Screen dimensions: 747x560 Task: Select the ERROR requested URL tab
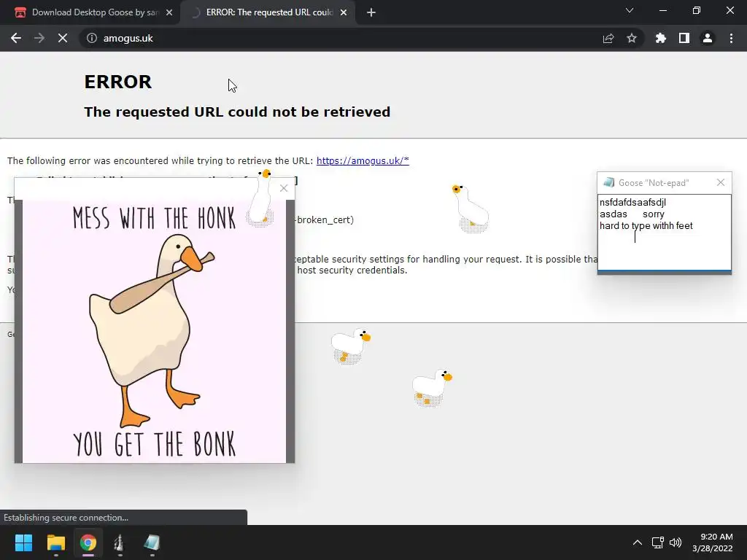tap(267, 12)
